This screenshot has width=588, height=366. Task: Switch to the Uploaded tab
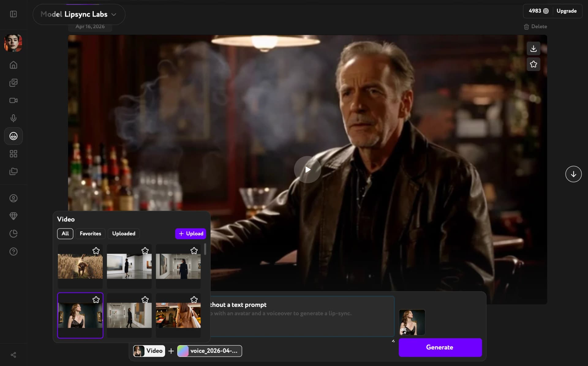pyautogui.click(x=123, y=233)
